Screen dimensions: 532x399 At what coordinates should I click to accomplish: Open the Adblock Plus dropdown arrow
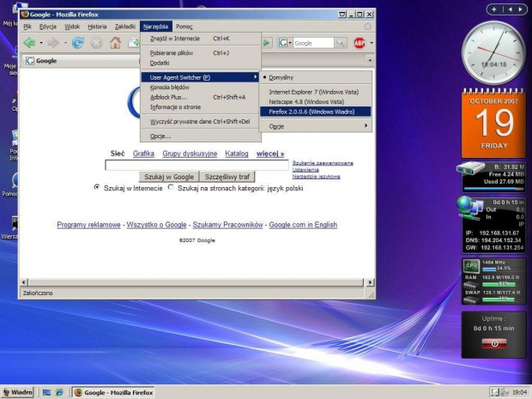point(372,43)
